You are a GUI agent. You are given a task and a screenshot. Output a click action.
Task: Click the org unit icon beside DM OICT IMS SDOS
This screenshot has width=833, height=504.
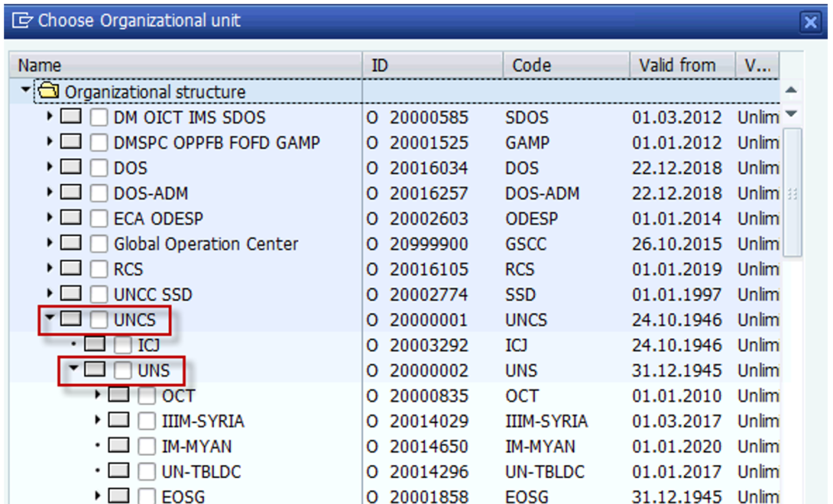pyautogui.click(x=71, y=116)
